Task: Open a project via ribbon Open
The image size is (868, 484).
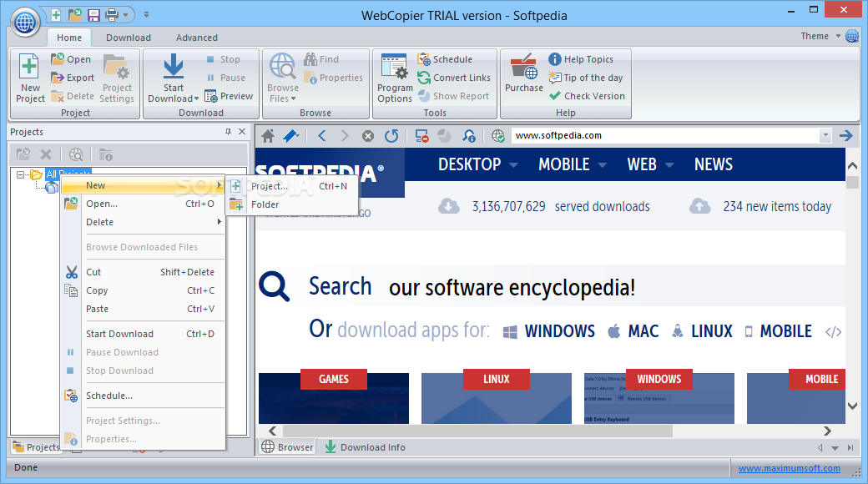Action: click(71, 59)
